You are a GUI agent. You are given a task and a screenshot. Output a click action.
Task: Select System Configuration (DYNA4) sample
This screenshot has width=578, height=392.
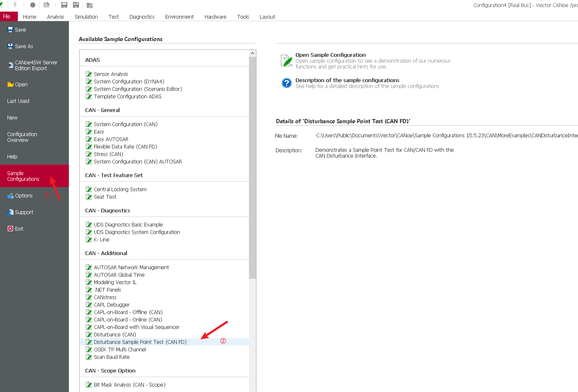(x=129, y=82)
